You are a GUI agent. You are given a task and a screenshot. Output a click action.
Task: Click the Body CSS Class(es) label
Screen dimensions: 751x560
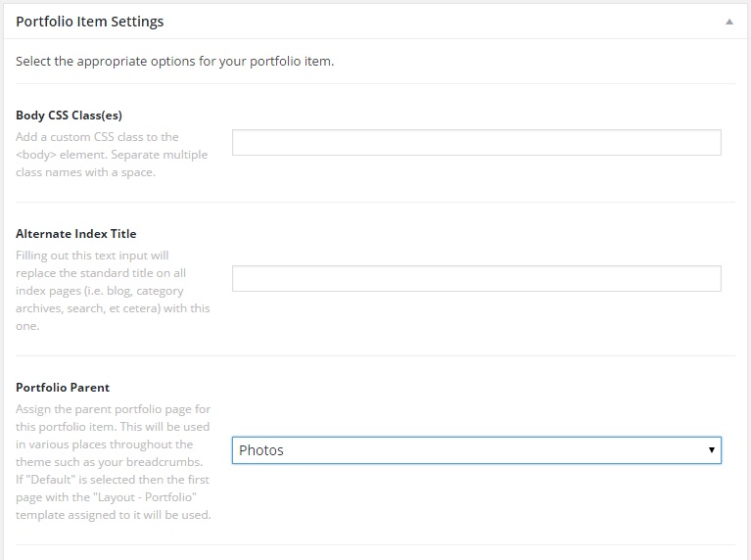[69, 116]
